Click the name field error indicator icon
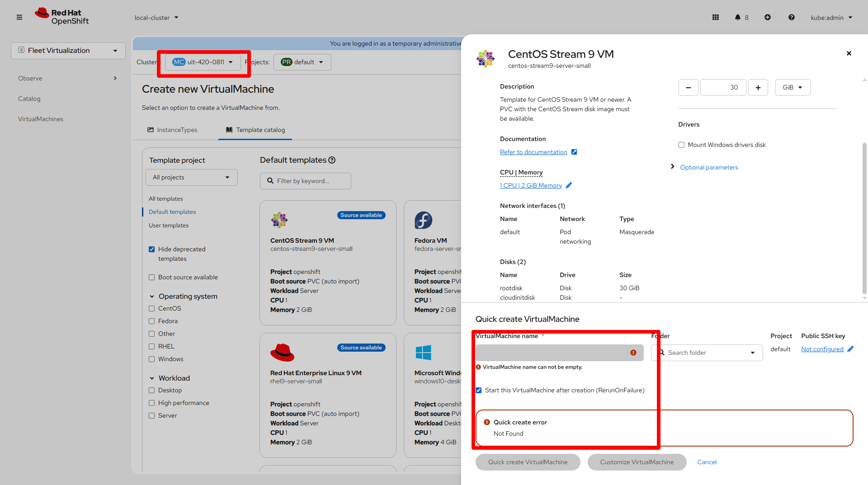The height and width of the screenshot is (485, 868). (633, 353)
